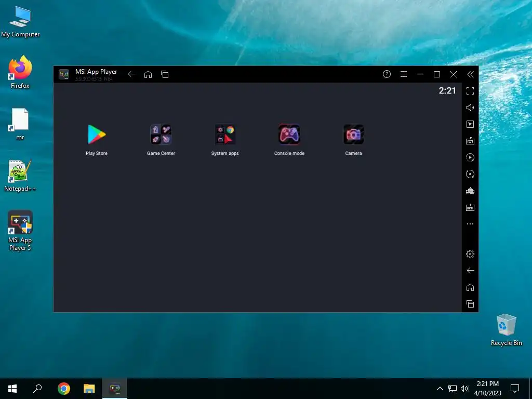Maximize the MSI App Player window
The height and width of the screenshot is (399, 532).
[x=437, y=74]
